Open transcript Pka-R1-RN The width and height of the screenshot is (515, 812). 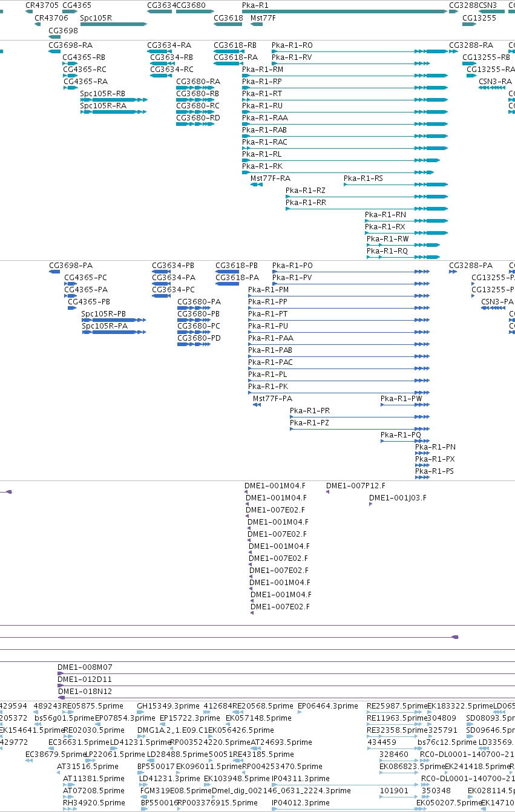(385, 215)
